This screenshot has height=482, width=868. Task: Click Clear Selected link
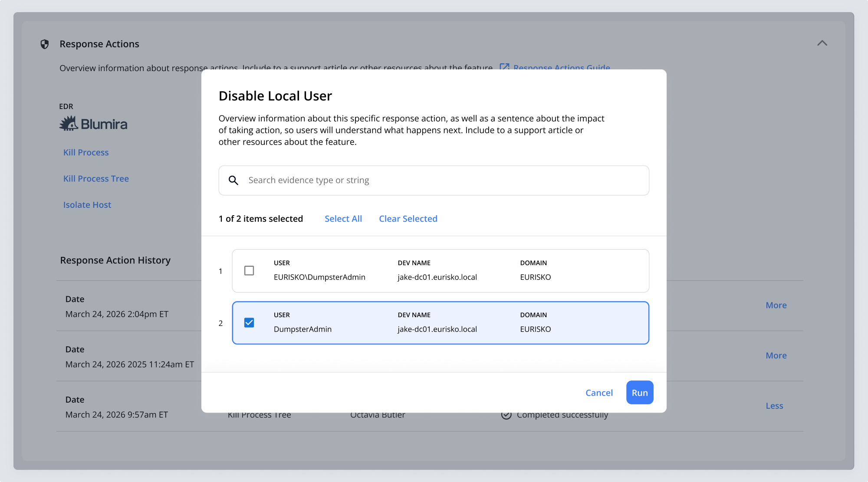pos(408,219)
